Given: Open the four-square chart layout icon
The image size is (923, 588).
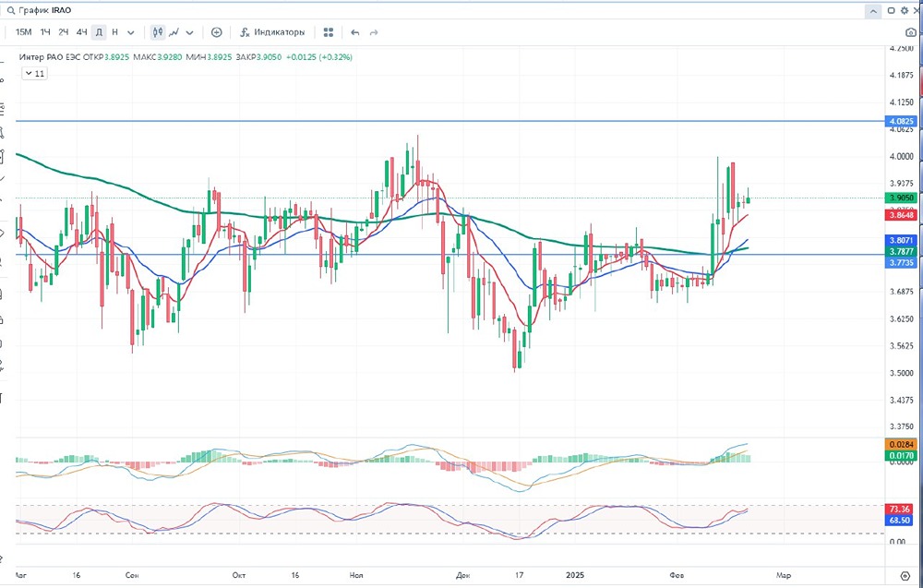Looking at the screenshot, I should coord(329,32).
